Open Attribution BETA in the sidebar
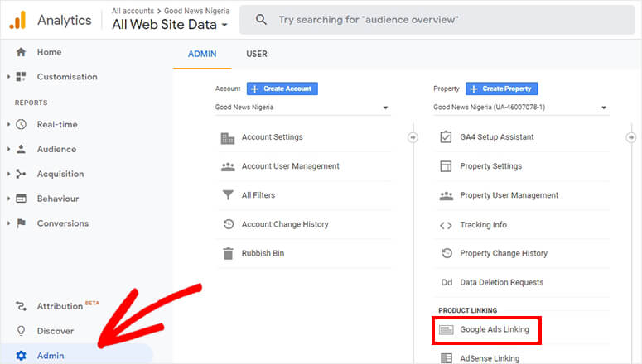Viewport: 642px width, 364px height. click(x=68, y=305)
